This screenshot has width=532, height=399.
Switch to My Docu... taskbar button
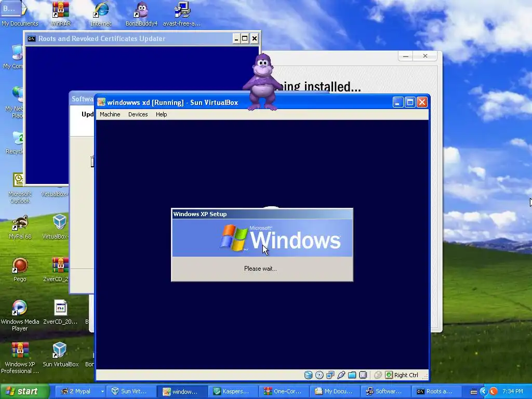335,392
